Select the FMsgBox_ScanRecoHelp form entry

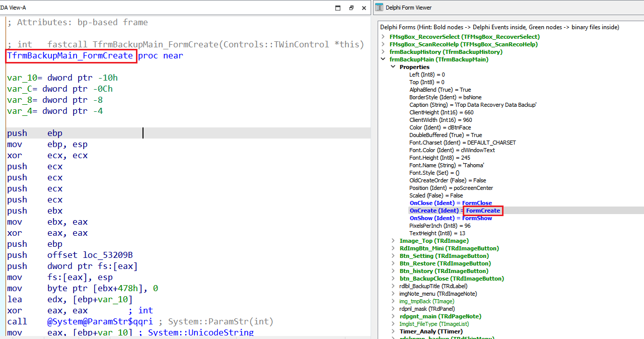464,44
